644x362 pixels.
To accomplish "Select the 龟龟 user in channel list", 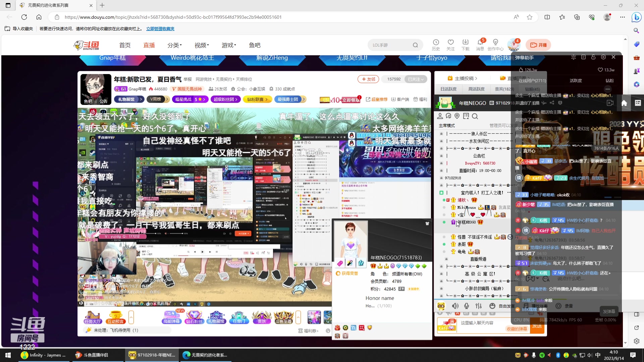I will [x=462, y=252].
